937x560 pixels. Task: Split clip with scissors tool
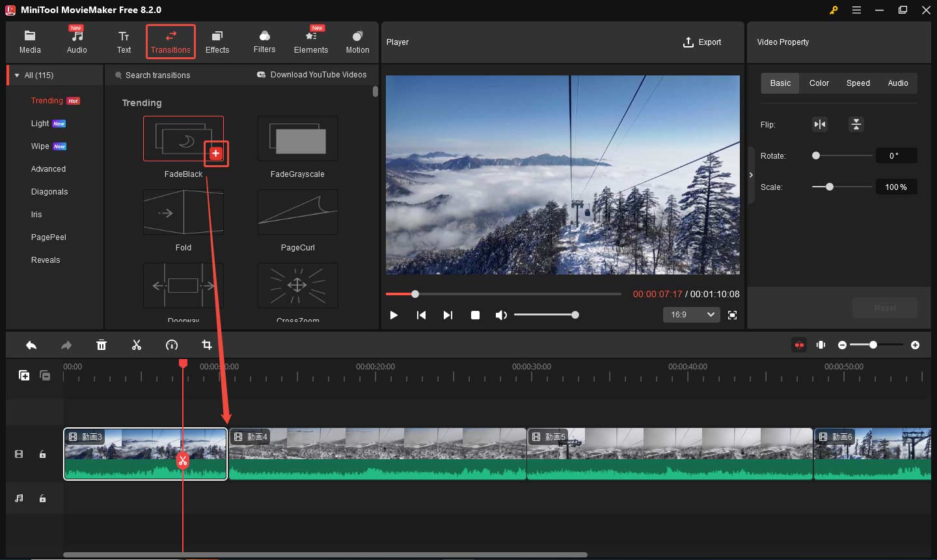coord(137,345)
